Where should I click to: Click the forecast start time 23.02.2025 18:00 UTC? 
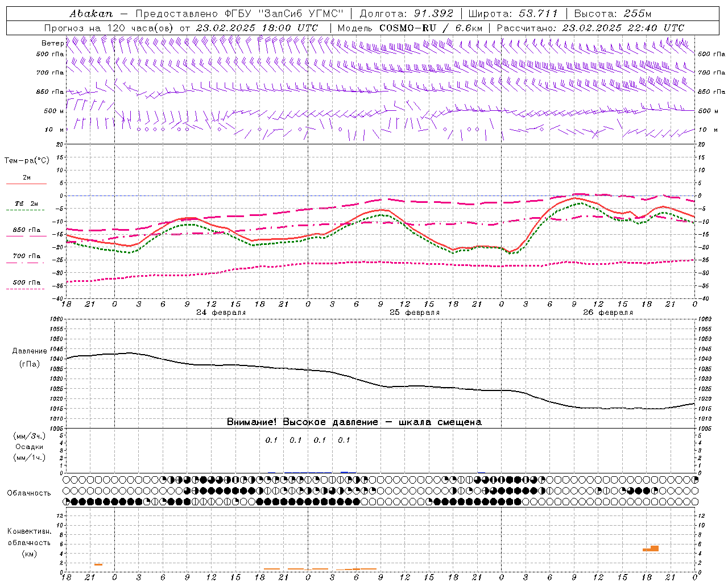pos(257,28)
